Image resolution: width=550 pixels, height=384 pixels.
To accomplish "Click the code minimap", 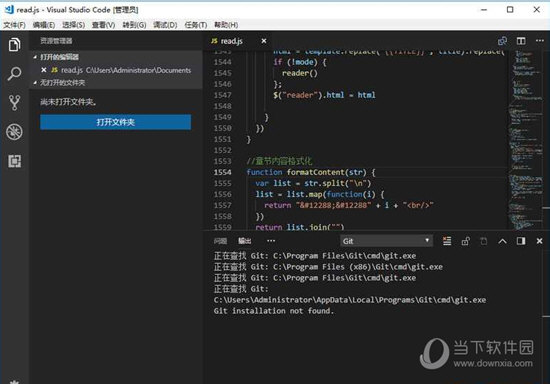I will [525, 140].
